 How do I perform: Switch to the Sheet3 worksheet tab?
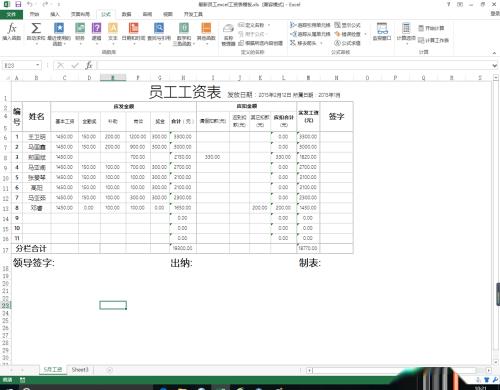[x=80, y=370]
